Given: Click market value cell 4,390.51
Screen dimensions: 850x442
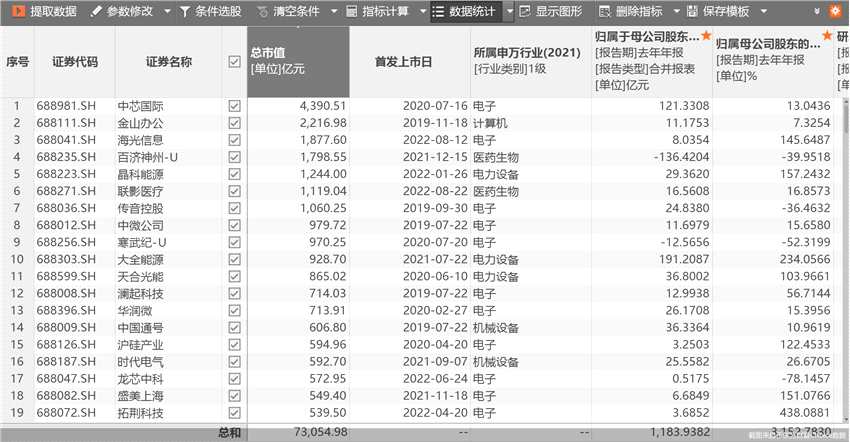Looking at the screenshot, I should 323,106.
